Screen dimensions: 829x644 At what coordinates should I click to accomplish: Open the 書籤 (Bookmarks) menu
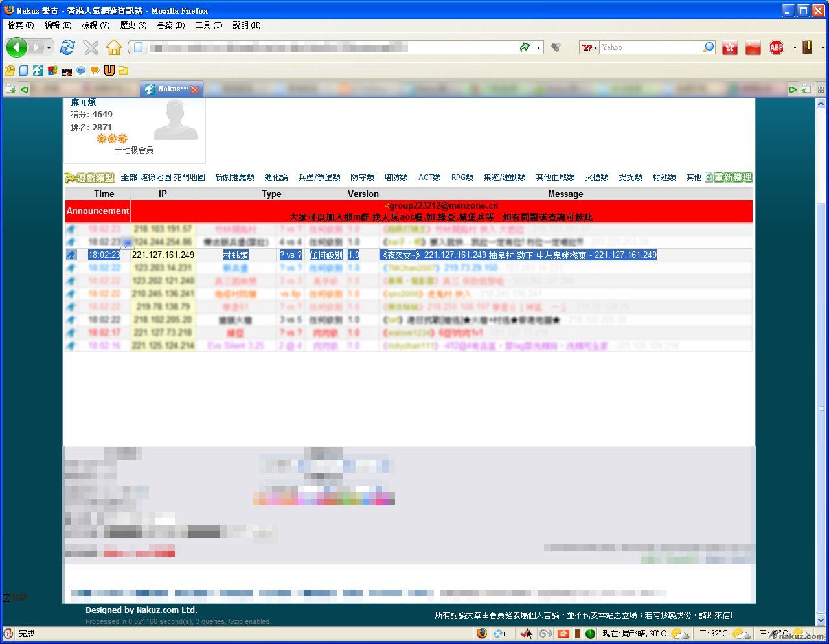click(170, 25)
